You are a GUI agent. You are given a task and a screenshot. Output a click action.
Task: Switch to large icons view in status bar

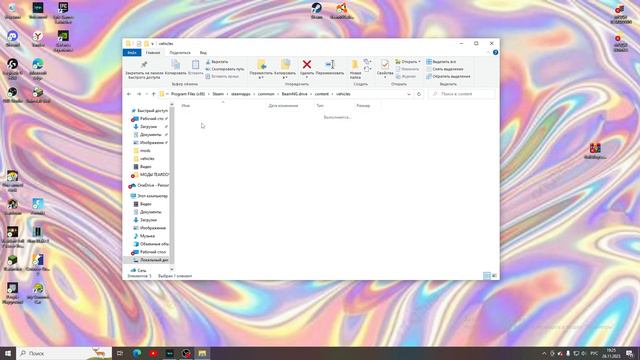point(494,276)
